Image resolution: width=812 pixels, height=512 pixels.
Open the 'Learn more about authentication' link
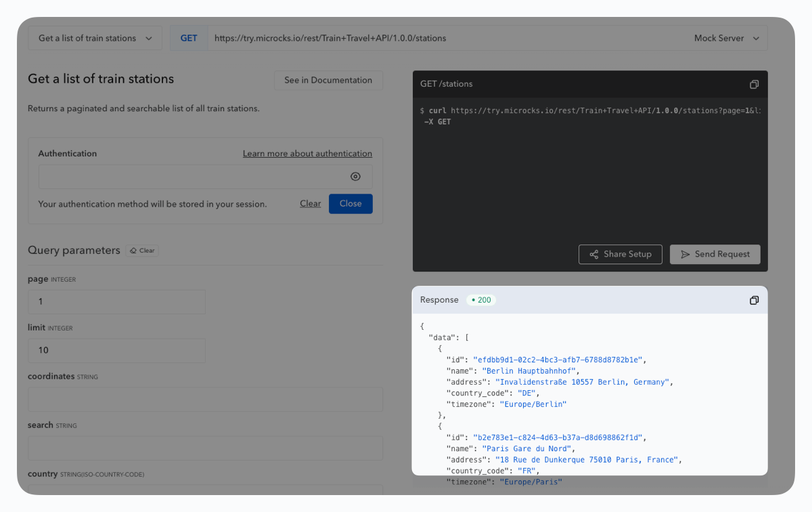307,153
